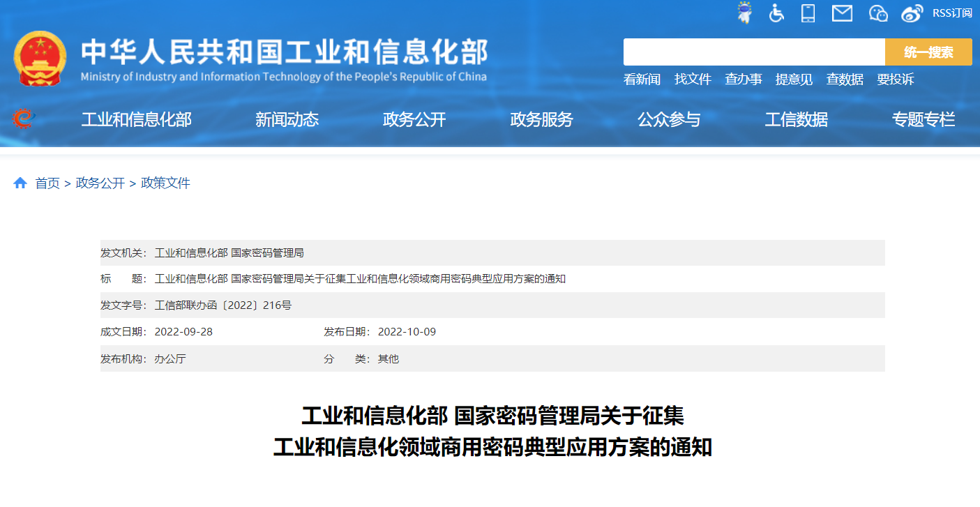Open 看新闻 quick link
The width and height of the screenshot is (980, 507).
642,80
